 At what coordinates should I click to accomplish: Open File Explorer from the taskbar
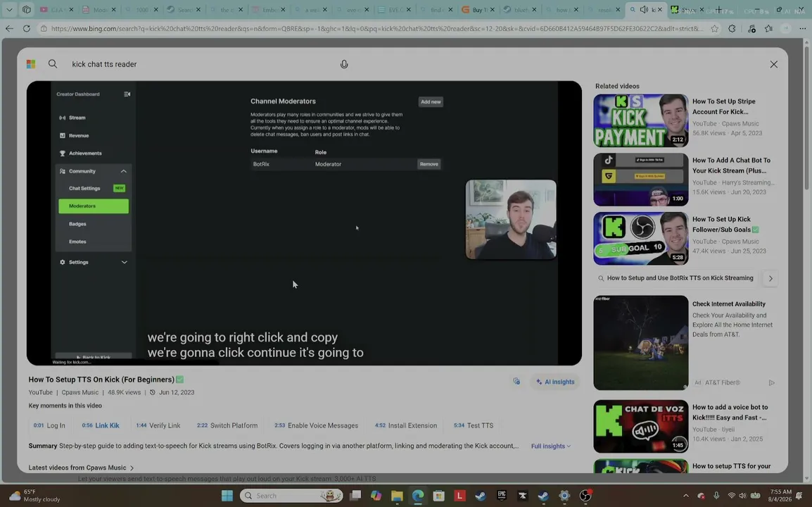pyautogui.click(x=397, y=496)
